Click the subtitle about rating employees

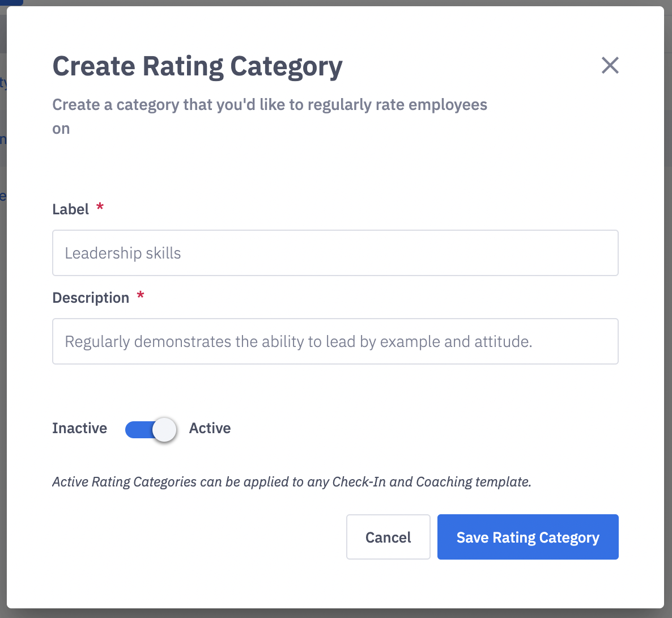(269, 105)
